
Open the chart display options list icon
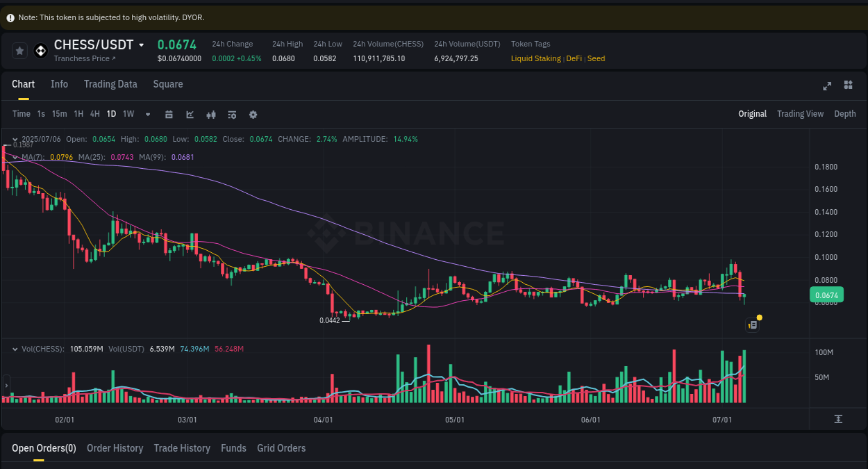tap(232, 114)
